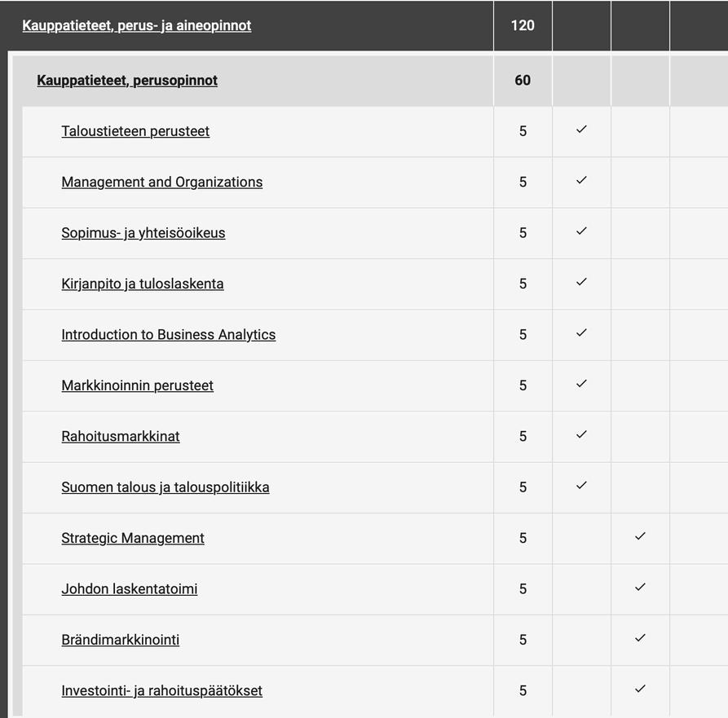Open Introduction to Business Analytics course
728x718 pixels.
click(x=168, y=335)
